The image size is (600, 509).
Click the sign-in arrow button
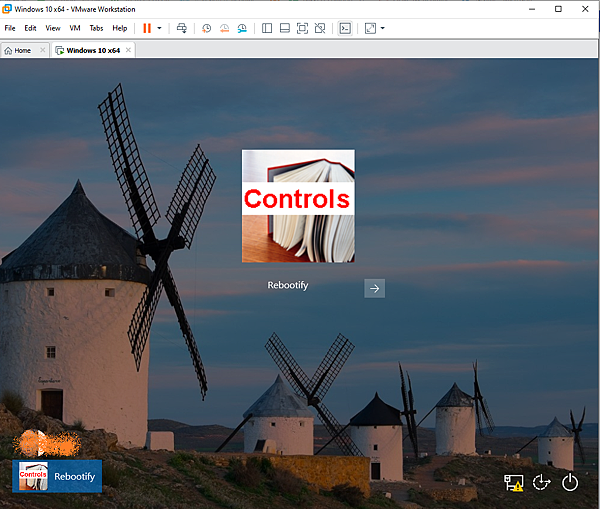tap(375, 288)
